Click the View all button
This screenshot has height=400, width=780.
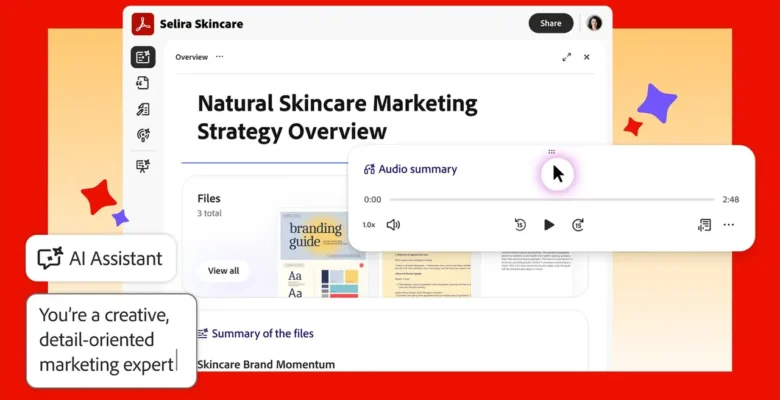(223, 271)
